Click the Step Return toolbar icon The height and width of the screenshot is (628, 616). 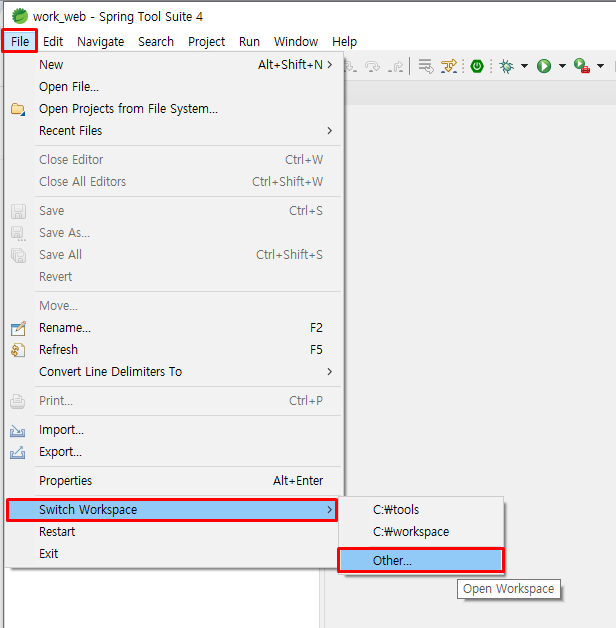click(x=396, y=66)
